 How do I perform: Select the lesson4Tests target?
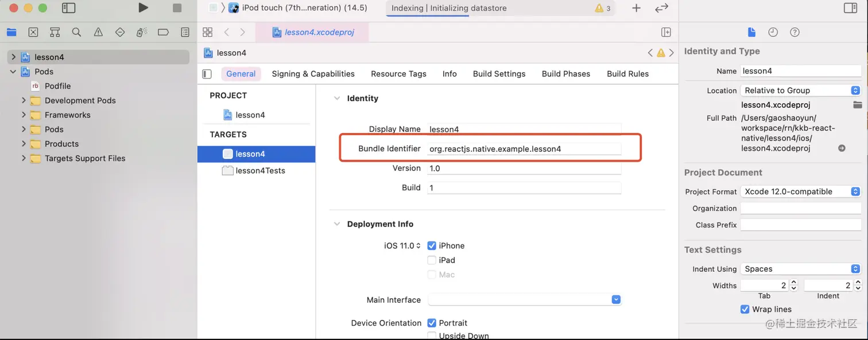[x=259, y=171]
